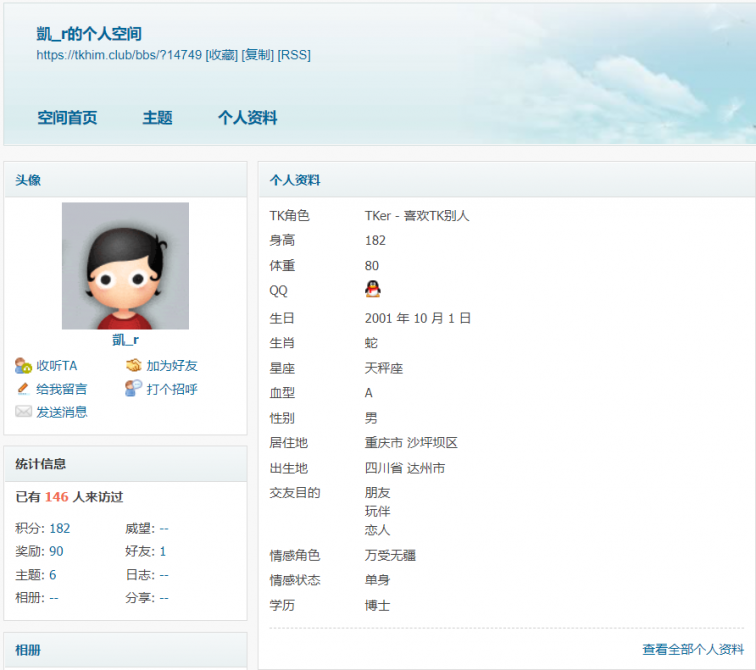
Task: Click the 加为好友 handshake icon
Action: 133,365
